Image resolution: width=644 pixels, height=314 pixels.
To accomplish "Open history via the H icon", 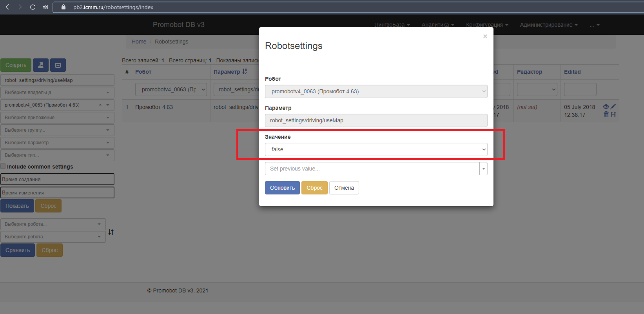I will coord(613,114).
